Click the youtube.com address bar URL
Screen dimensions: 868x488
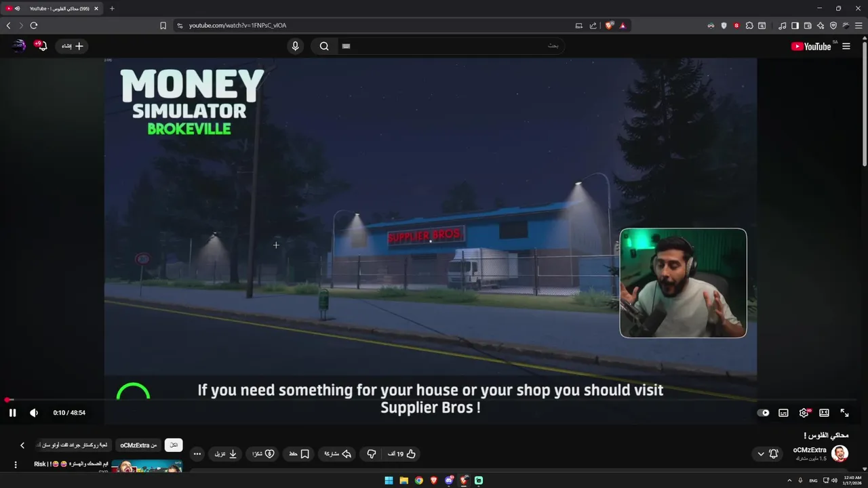[237, 26]
